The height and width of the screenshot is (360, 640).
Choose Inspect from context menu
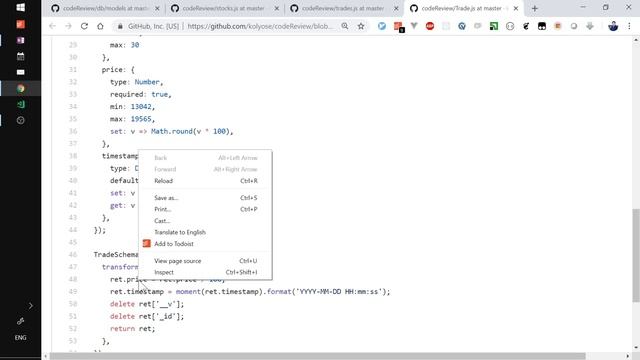tap(205, 272)
